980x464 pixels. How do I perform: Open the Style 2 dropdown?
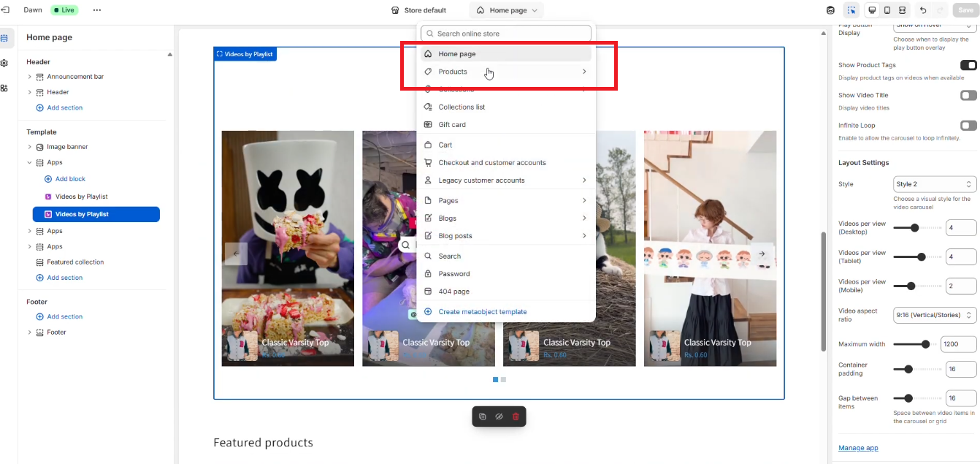[x=935, y=184]
